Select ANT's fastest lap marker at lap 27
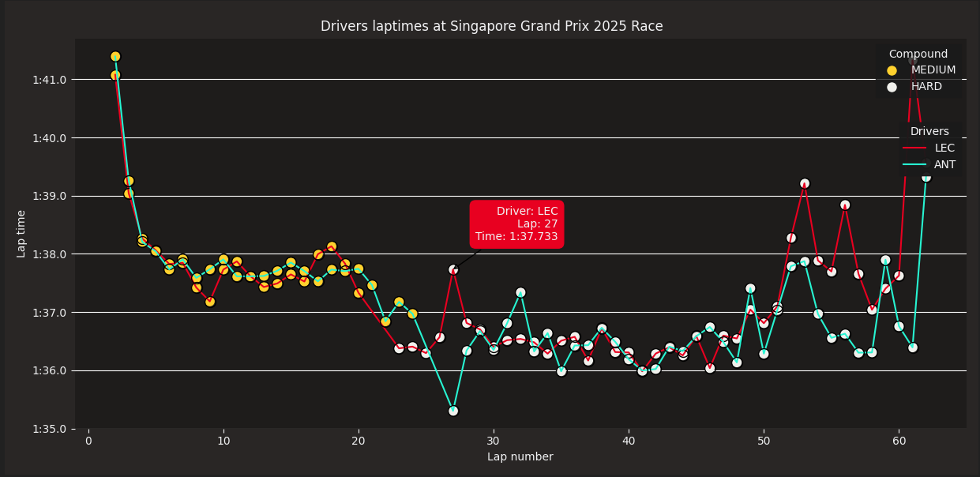This screenshot has height=477, width=980. pyautogui.click(x=453, y=411)
